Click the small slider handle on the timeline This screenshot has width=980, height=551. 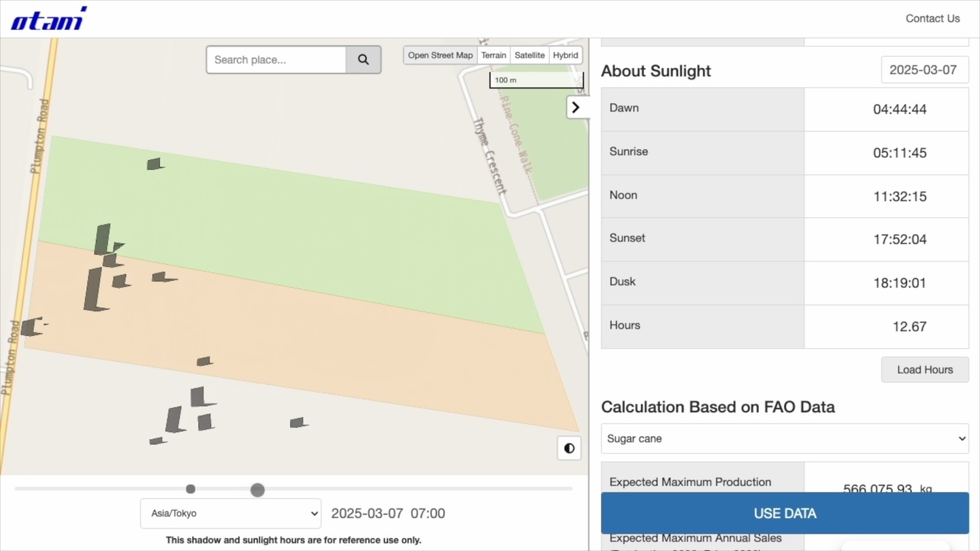(191, 489)
